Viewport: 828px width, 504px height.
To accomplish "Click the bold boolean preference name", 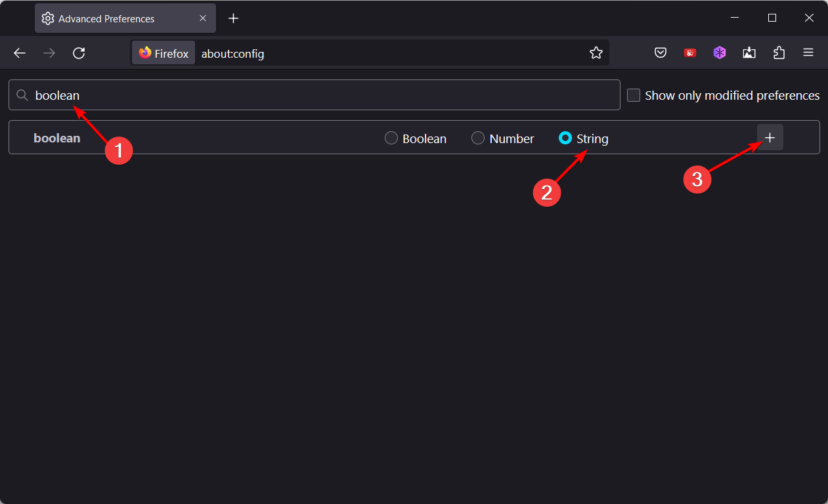I will [x=57, y=138].
